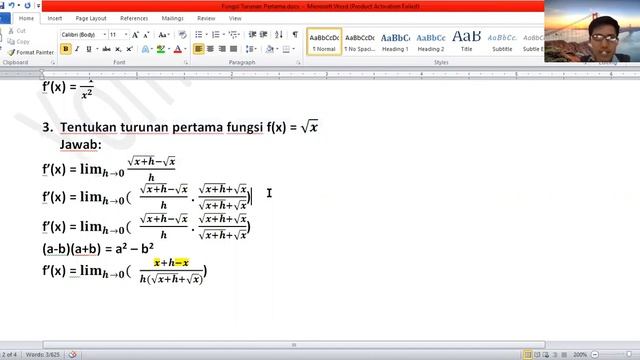
Task: Click the Justify alignment icon
Action: point(233,49)
